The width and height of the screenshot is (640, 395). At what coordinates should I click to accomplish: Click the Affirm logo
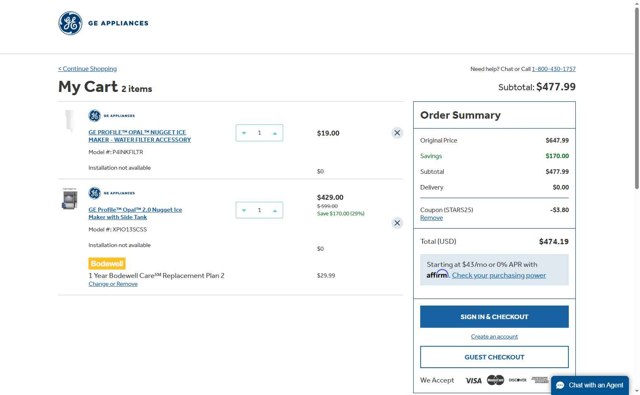click(x=438, y=275)
